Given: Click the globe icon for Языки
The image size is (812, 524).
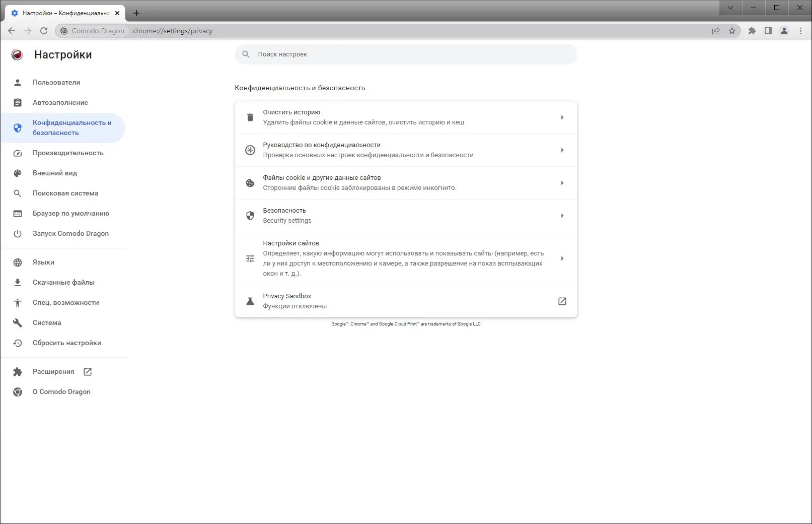Looking at the screenshot, I should pos(18,262).
